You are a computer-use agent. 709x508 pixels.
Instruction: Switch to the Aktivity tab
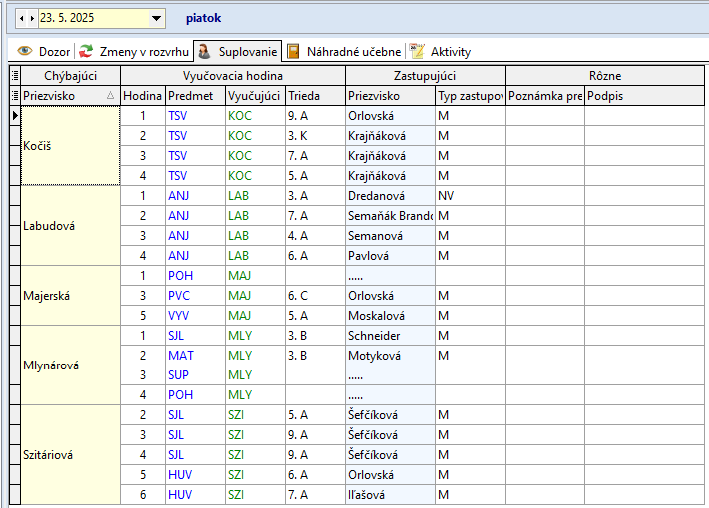pyautogui.click(x=440, y=52)
